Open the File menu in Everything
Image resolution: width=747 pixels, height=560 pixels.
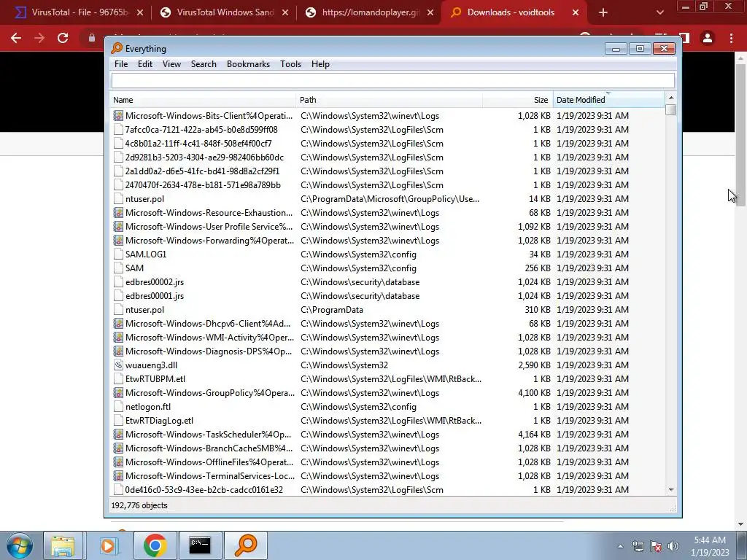coord(121,64)
